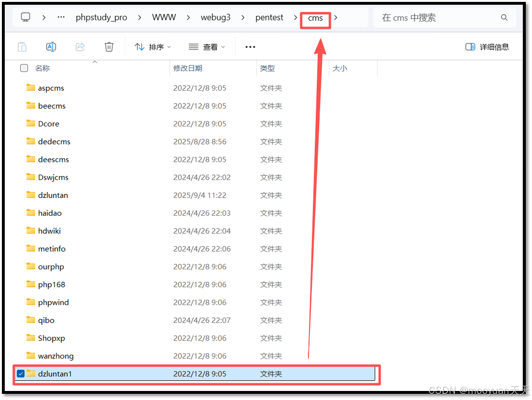This screenshot has width=532, height=400.
Task: Expand chevron after WWW breadcrumb
Action: click(188, 17)
